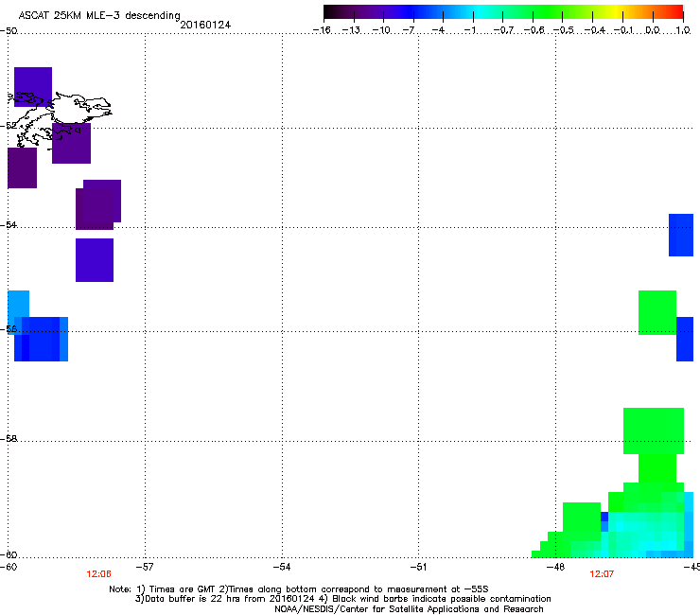Click the "1.0" color scale label
Viewport: 700px width, 615px height.
click(x=683, y=30)
